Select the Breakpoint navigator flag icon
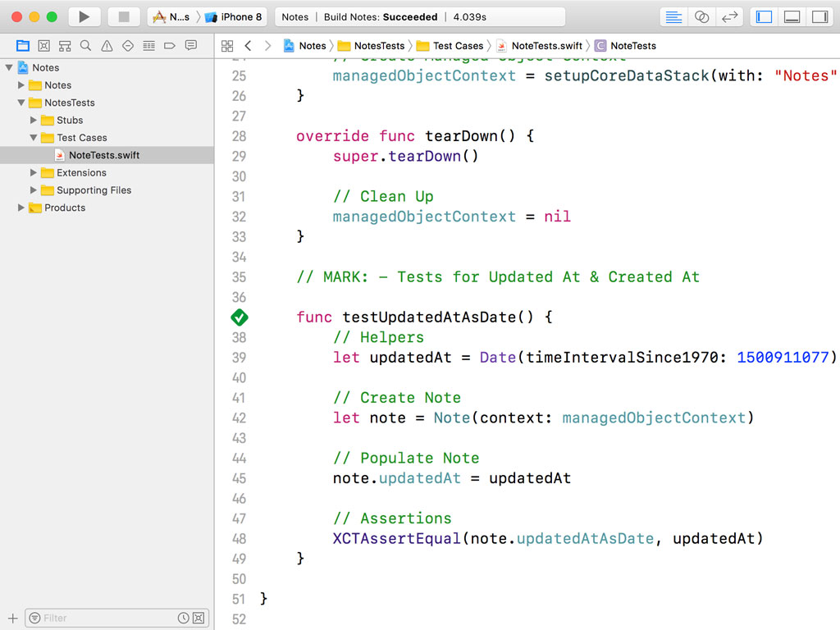 (x=170, y=45)
